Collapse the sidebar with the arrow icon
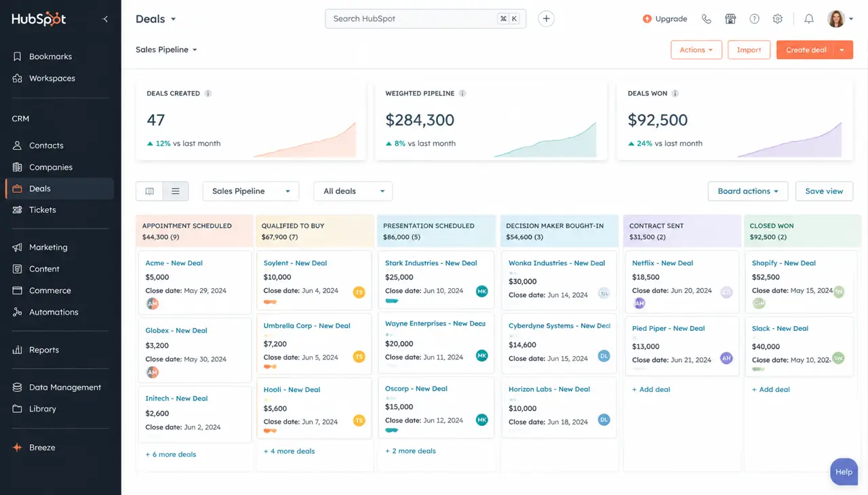The image size is (868, 495). [x=105, y=19]
